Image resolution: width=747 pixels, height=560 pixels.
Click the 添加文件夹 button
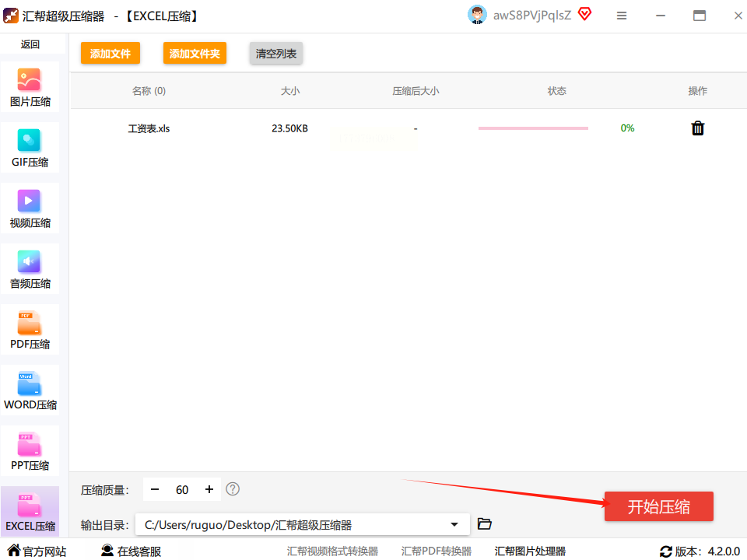(195, 54)
